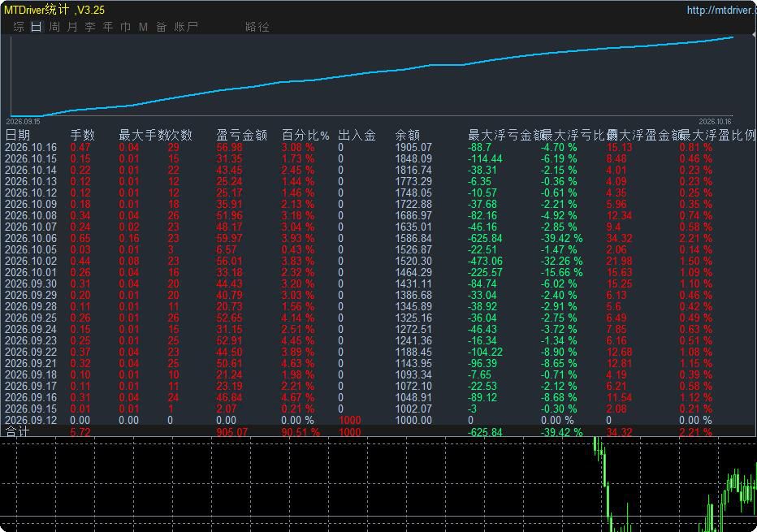Click the floating loss value -473.06
This screenshot has height=532, width=757.
point(485,262)
